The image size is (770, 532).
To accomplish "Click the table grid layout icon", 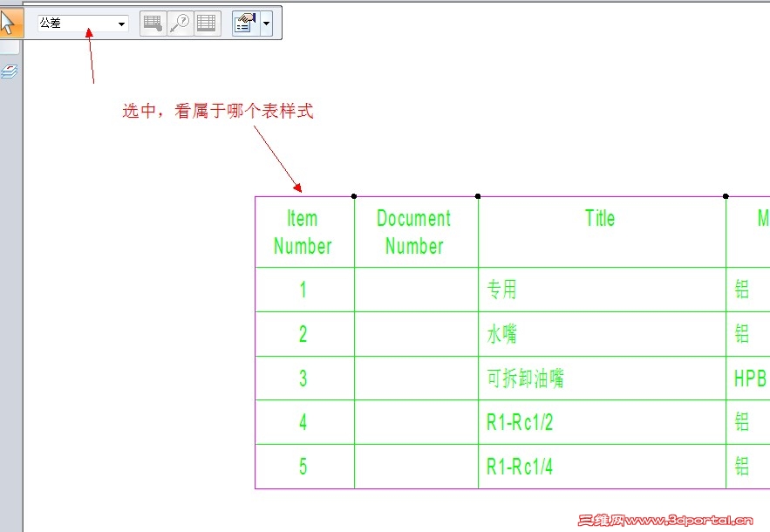I will (x=207, y=23).
